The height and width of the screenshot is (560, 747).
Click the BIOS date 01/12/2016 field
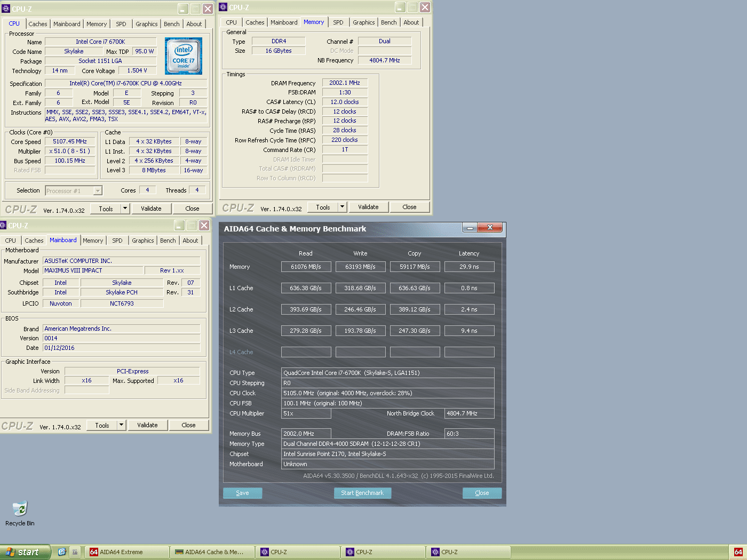tap(122, 348)
